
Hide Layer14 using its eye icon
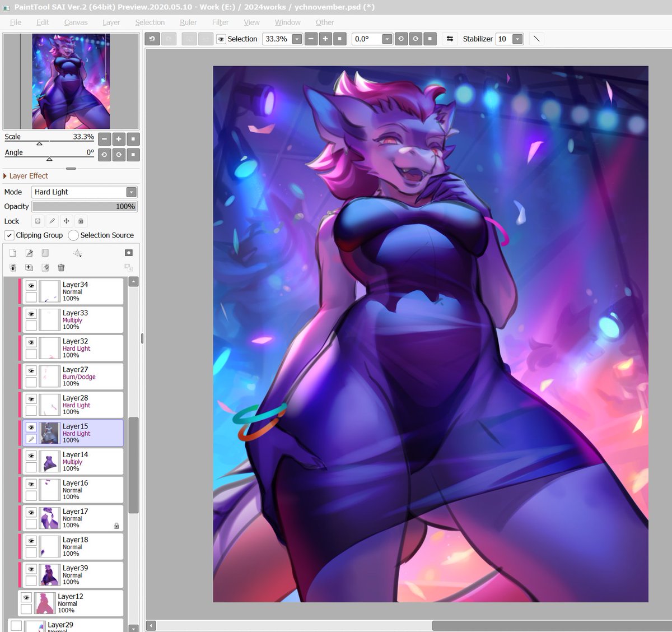pos(31,456)
